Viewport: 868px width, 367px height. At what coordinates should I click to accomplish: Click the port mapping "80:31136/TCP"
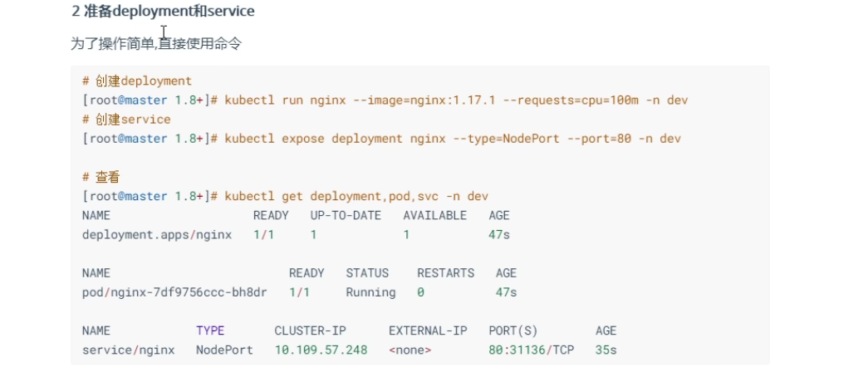(532, 350)
